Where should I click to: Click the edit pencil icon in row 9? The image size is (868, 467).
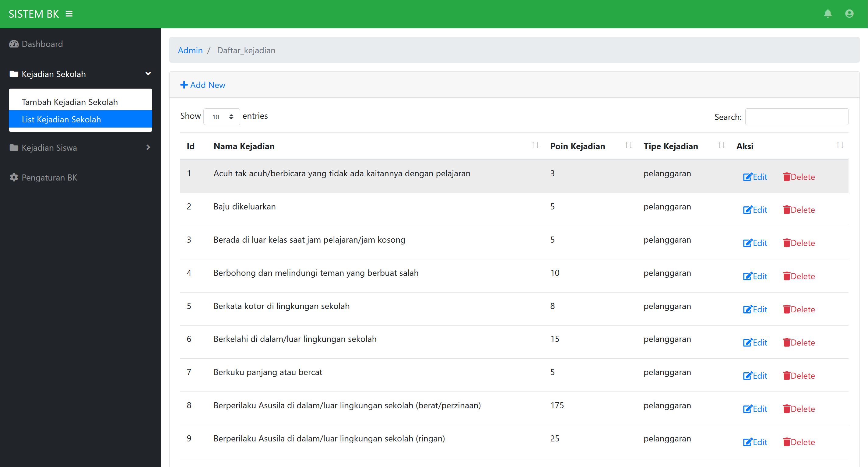click(748, 442)
